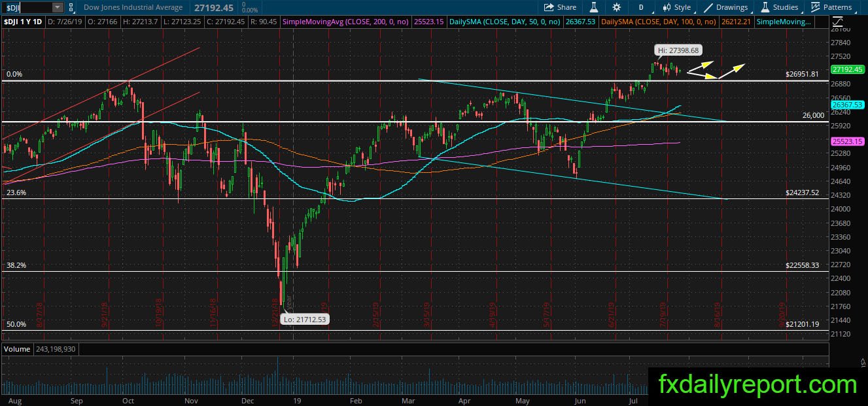The width and height of the screenshot is (868, 406).
Task: Click the H: 27213.7 high value
Action: pos(139,22)
